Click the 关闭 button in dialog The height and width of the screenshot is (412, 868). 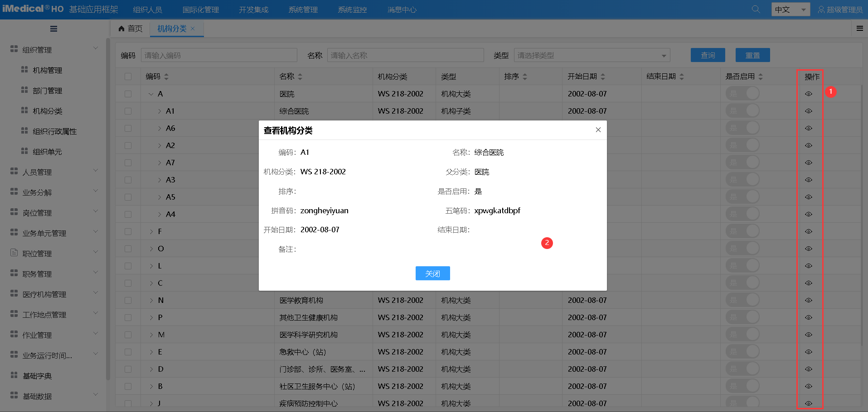[x=432, y=273]
